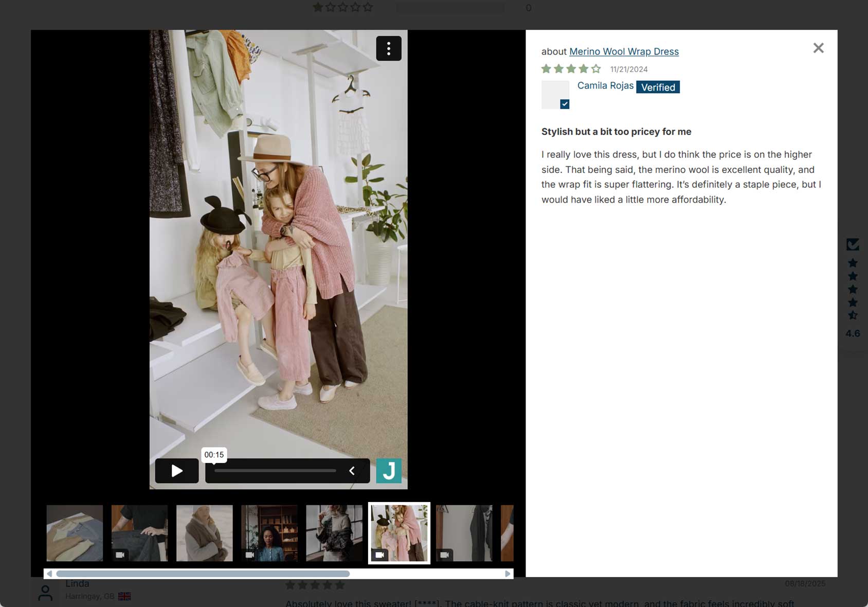Open the Merino Wool Wrap Dress link
The height and width of the screenshot is (607, 868).
click(x=624, y=51)
